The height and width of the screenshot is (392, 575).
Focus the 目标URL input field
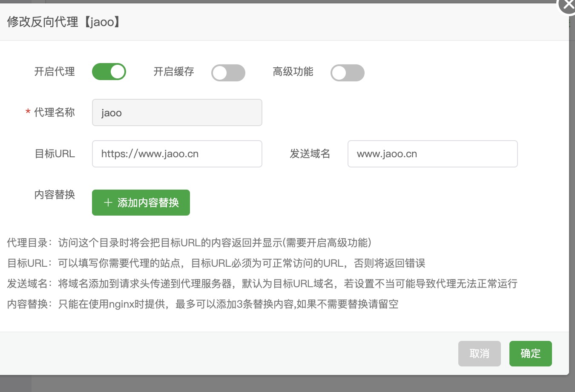click(177, 154)
